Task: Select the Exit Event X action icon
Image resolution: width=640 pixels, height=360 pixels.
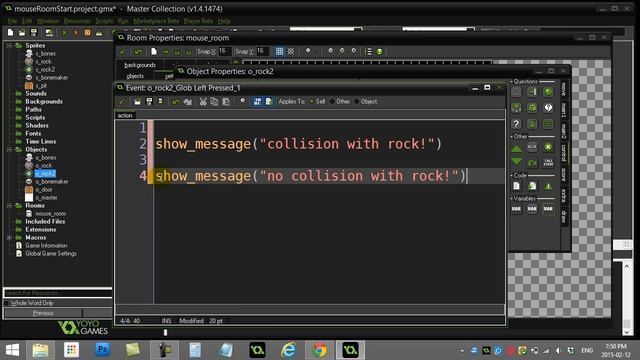Action: point(548,147)
